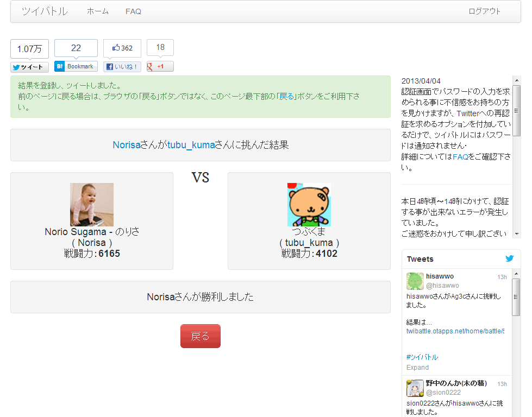The image size is (532, 417).
Task: Open the Tweets widget heading
Action: (x=420, y=259)
